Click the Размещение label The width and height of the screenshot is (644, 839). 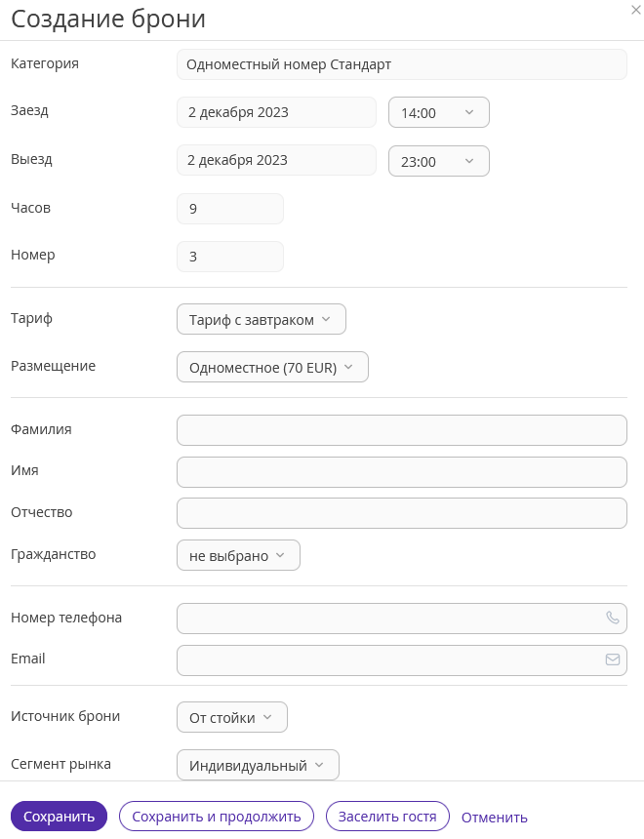(53, 366)
